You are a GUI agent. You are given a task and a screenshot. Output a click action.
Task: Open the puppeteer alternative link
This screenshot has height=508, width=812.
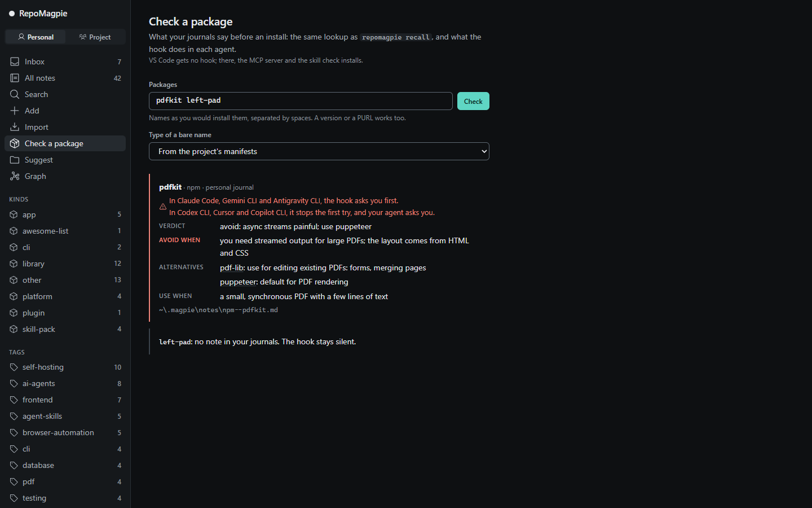click(x=238, y=282)
